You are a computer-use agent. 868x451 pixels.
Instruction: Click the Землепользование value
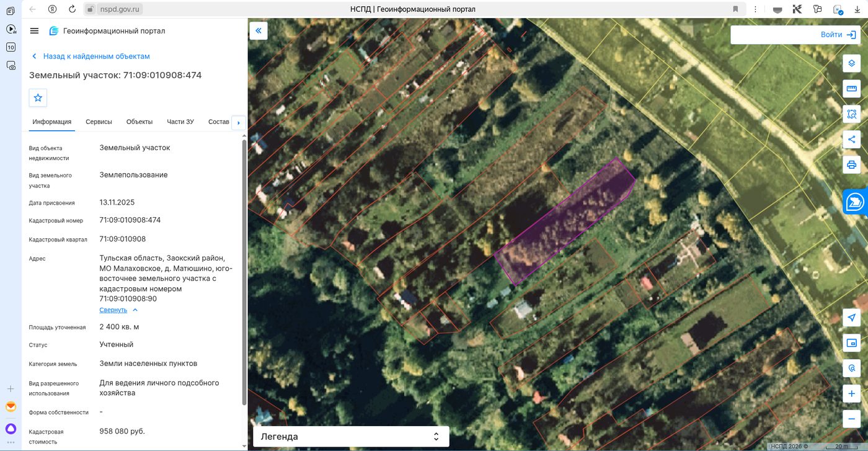[x=133, y=175]
